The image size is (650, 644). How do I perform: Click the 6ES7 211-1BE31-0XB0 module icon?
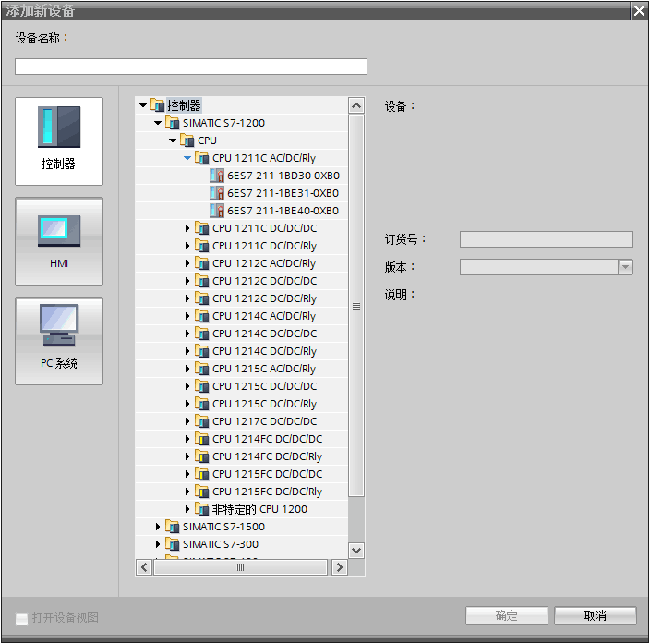pos(217,193)
